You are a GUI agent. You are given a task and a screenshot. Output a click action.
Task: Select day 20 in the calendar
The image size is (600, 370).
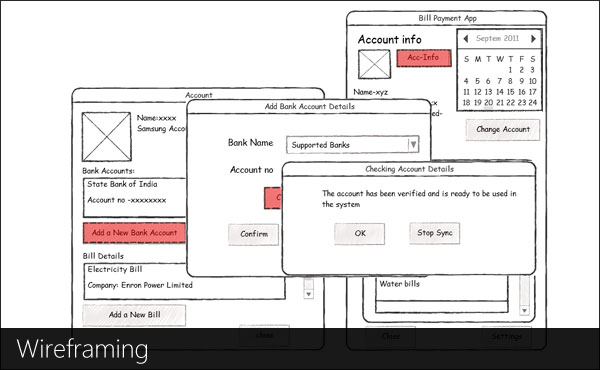click(489, 103)
